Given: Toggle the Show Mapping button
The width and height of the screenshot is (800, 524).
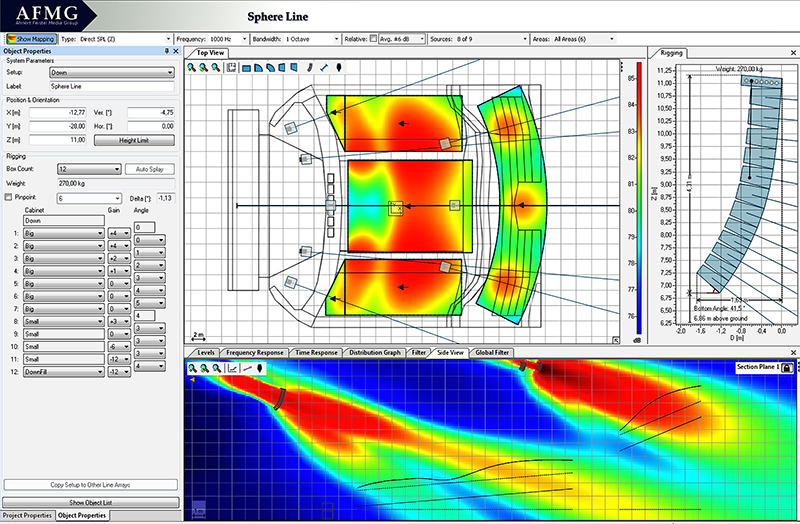Looking at the screenshot, I should point(30,38).
